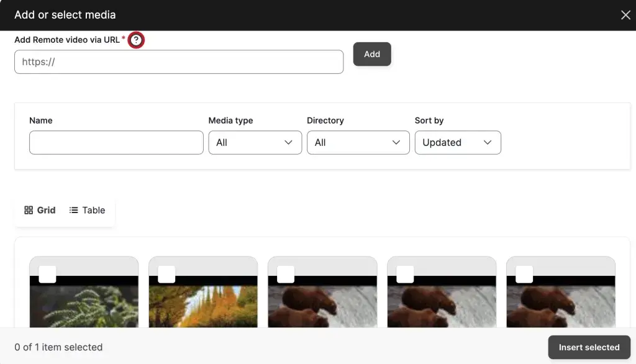Click the Insert selected button
The height and width of the screenshot is (364, 636).
click(x=589, y=347)
